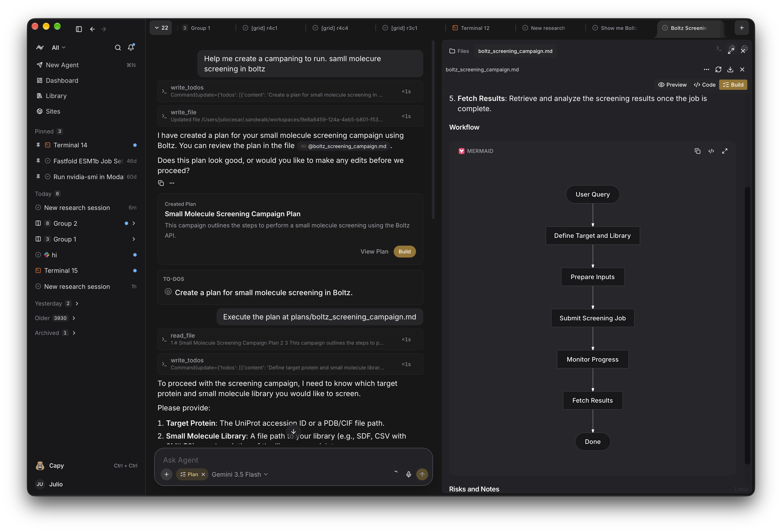The image size is (782, 532).
Task: Open Gemini 3.5 Flash model dropdown
Action: click(240, 474)
